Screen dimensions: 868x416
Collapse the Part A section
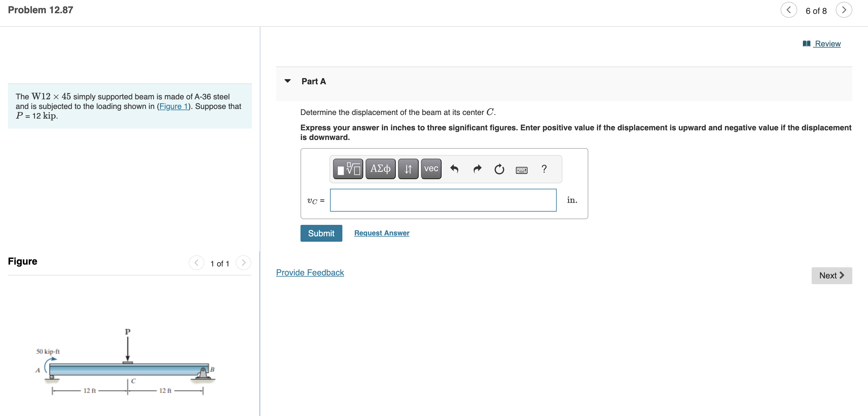click(x=288, y=81)
